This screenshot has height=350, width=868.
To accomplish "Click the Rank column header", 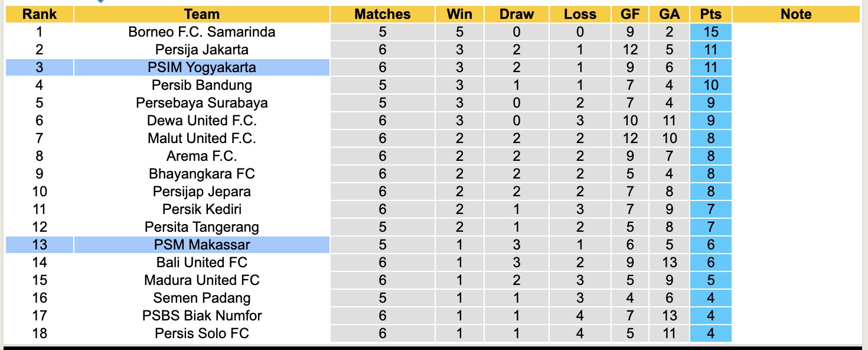I will (40, 14).
